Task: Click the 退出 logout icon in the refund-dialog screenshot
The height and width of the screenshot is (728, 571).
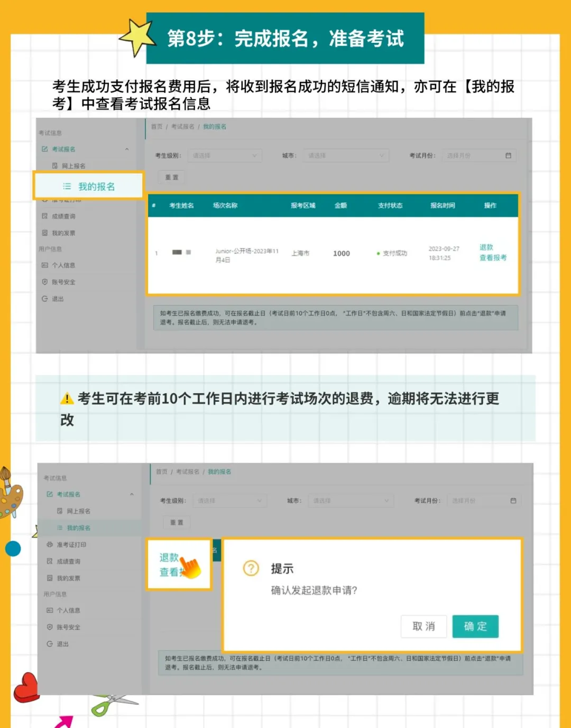Action: pos(50,644)
